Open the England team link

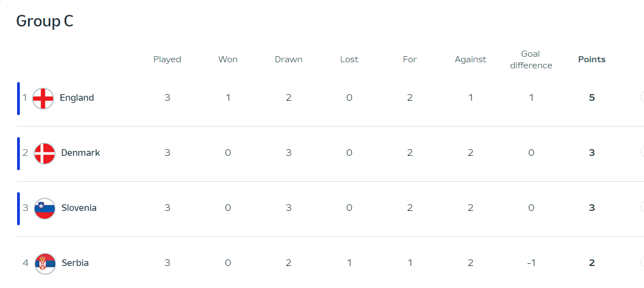point(77,97)
